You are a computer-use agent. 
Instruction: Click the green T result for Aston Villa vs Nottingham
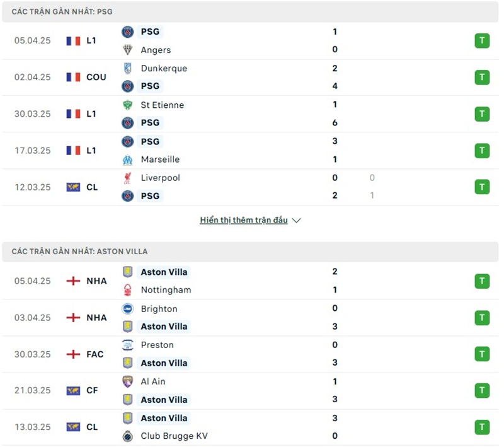[x=482, y=281]
